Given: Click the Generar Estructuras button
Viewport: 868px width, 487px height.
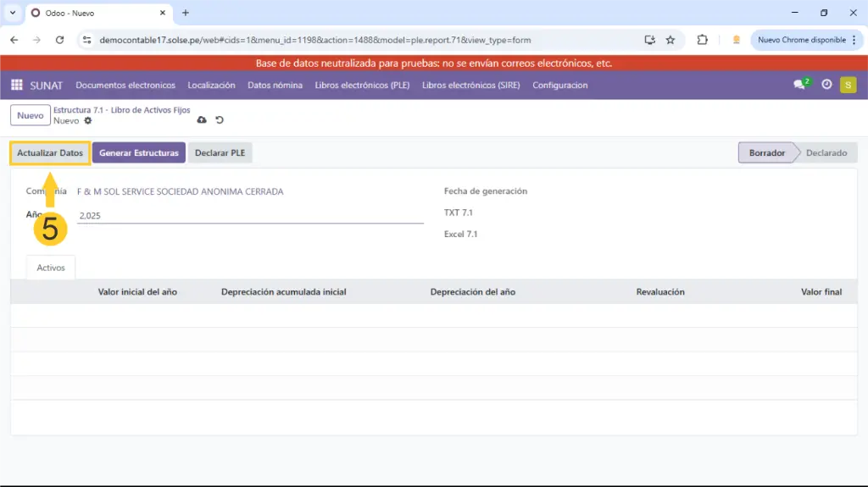Looking at the screenshot, I should 138,153.
